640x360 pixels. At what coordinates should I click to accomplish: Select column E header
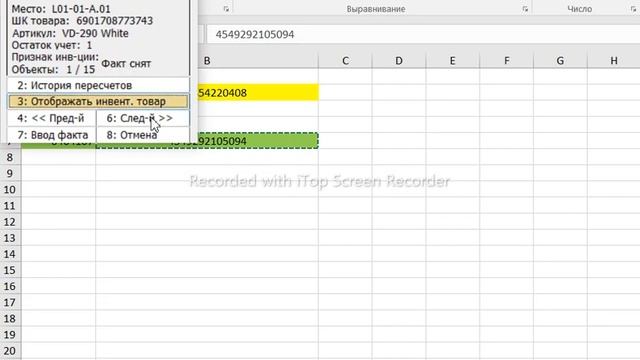[453, 61]
